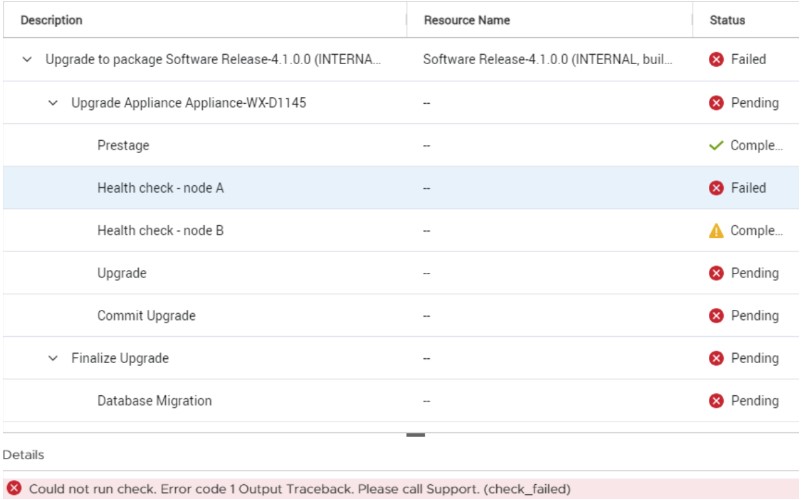
Task: Sort by the Resource Name column header
Action: pos(467,20)
